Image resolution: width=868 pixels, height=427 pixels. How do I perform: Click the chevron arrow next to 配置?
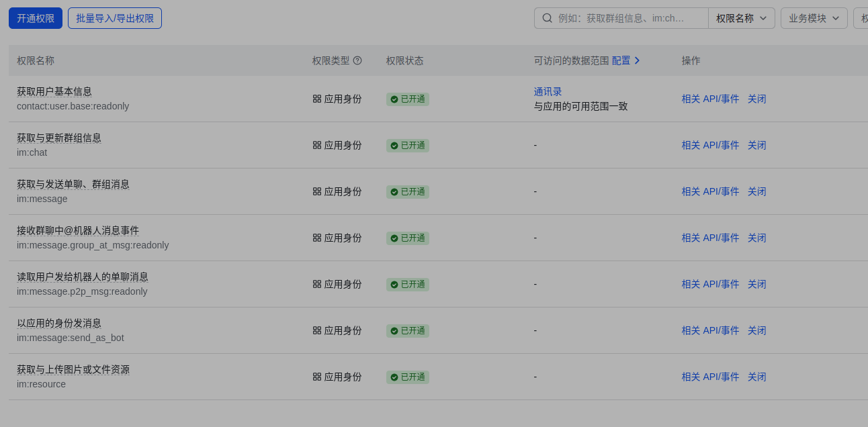click(x=638, y=60)
